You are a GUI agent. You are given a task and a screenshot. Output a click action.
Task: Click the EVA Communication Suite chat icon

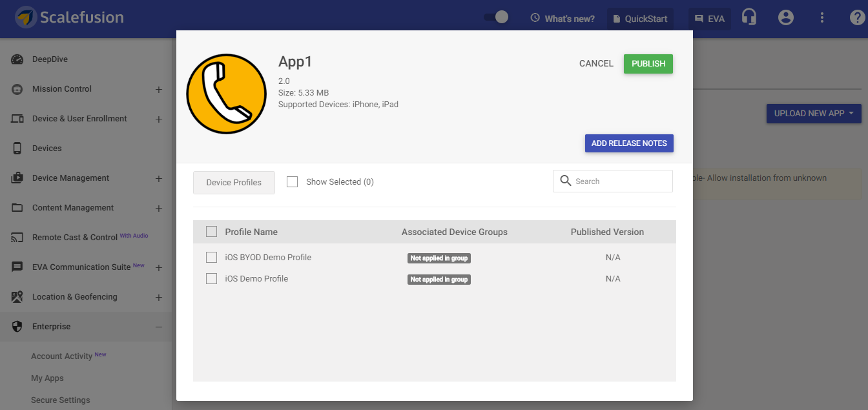17,267
